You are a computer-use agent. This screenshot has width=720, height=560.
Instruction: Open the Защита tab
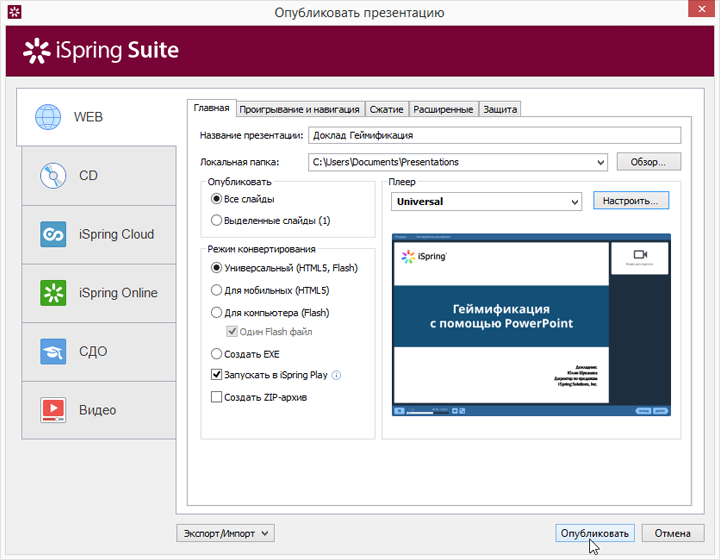(x=500, y=109)
